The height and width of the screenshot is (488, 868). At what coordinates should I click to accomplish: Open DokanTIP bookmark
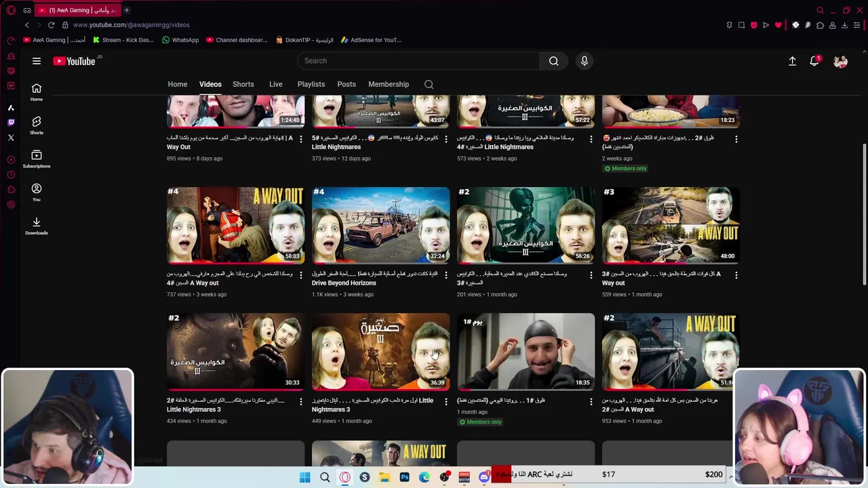[304, 40]
